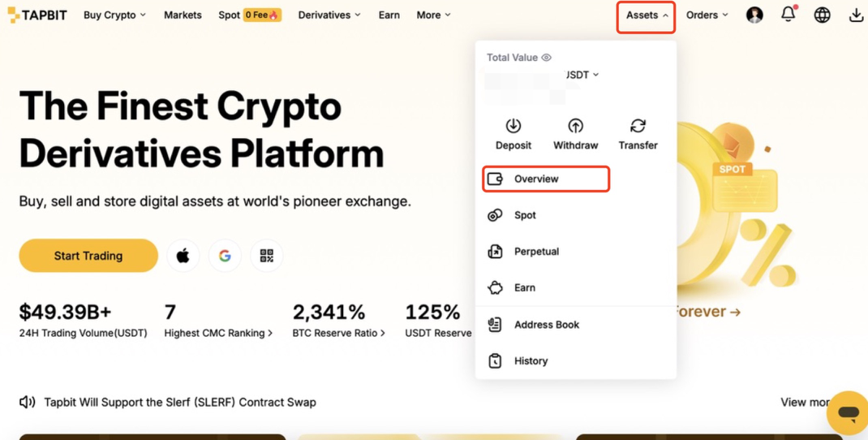Click the Withdraw icon
Screen dimensions: 868x440
tap(575, 127)
